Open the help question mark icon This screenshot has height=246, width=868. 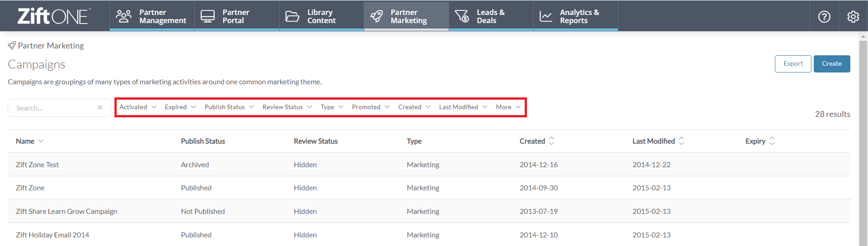(x=824, y=17)
